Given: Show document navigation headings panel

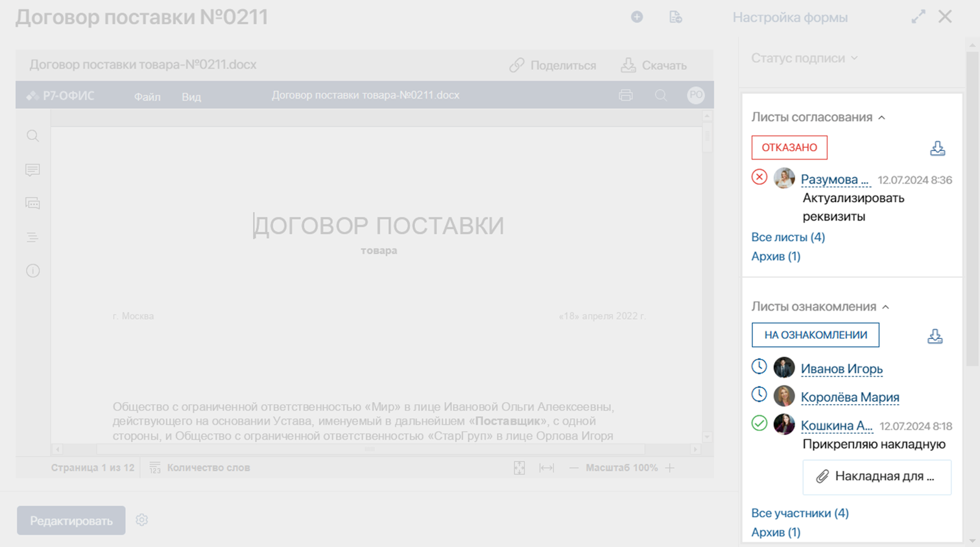Looking at the screenshot, I should [32, 237].
